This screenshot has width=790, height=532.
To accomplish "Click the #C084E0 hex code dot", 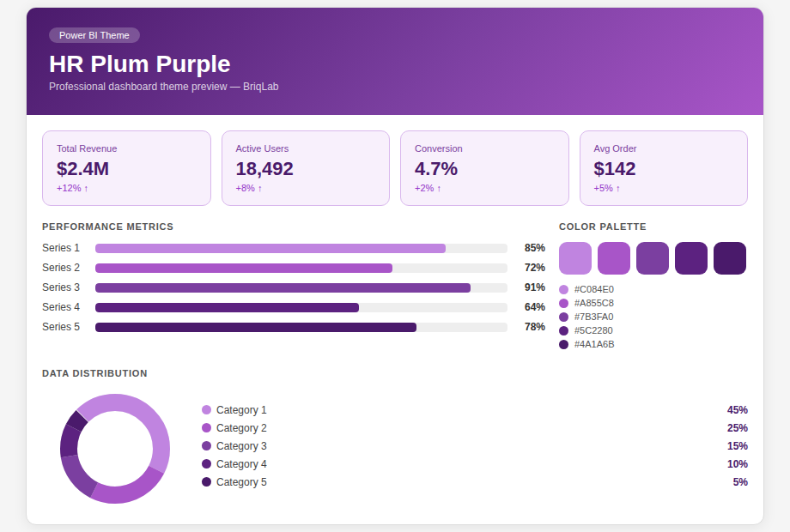I will click(564, 290).
